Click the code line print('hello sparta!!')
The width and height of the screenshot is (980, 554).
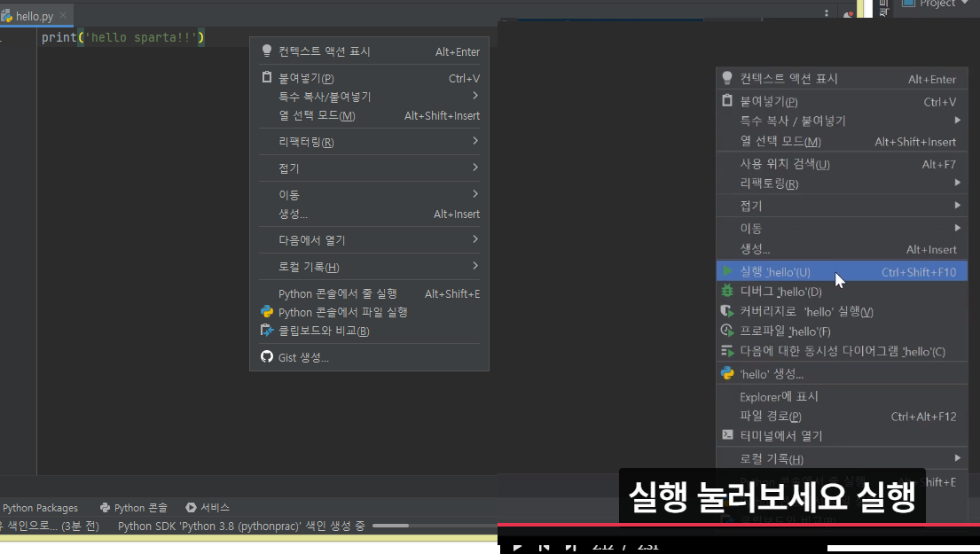[123, 37]
